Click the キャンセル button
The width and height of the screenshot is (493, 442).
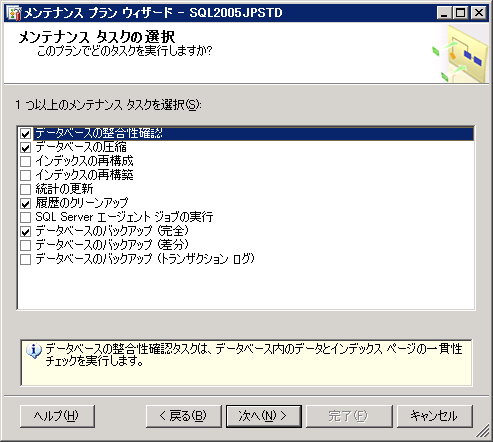435,416
